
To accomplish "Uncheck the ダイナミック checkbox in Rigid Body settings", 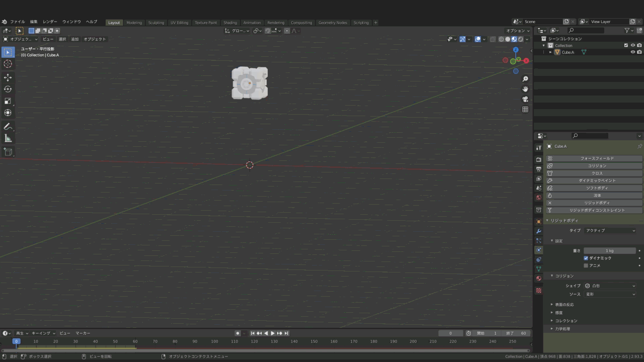I will click(586, 258).
